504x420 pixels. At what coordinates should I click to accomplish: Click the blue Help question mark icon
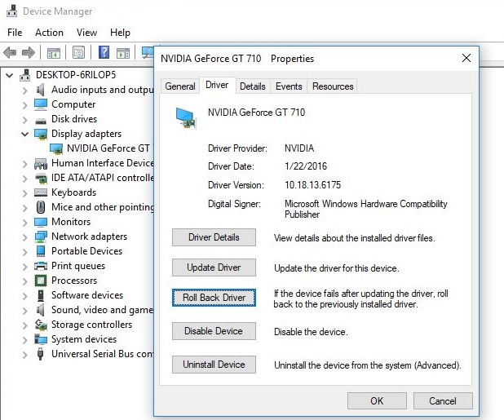point(104,52)
